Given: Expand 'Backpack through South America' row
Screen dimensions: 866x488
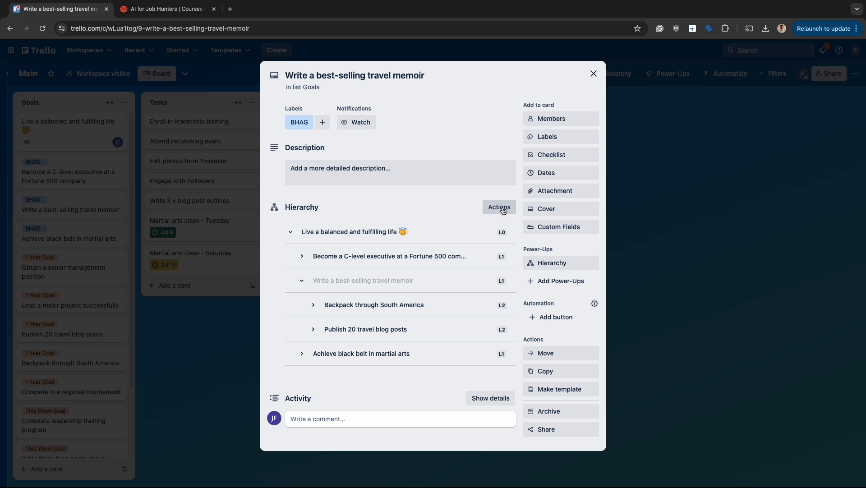Looking at the screenshot, I should pyautogui.click(x=313, y=305).
